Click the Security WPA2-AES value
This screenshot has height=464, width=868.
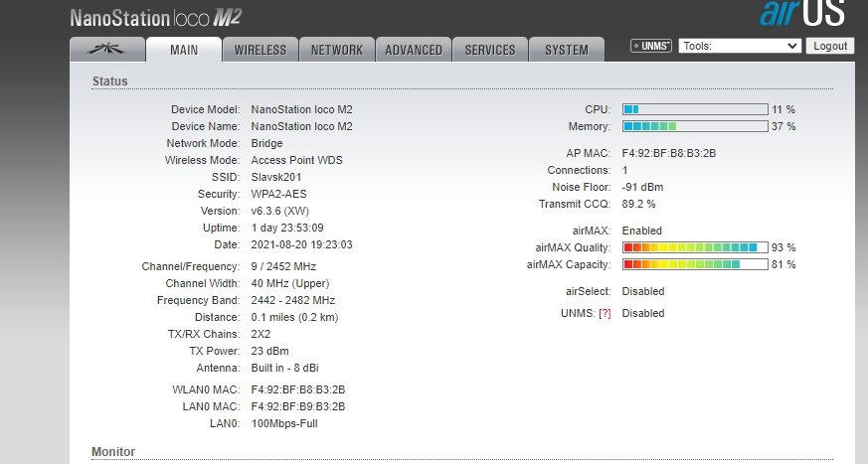point(278,194)
